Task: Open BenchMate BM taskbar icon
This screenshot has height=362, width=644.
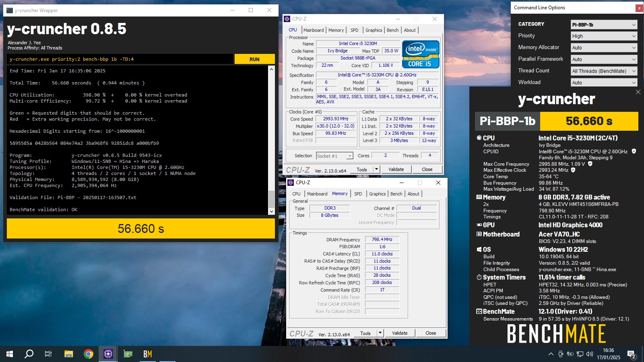Action: 148,354
